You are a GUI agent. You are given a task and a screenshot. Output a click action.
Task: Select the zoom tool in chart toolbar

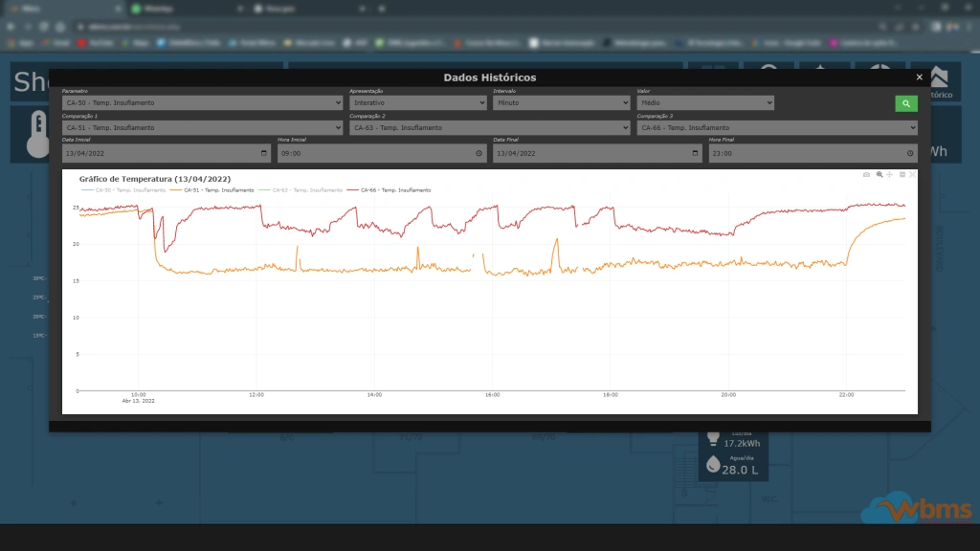click(880, 175)
